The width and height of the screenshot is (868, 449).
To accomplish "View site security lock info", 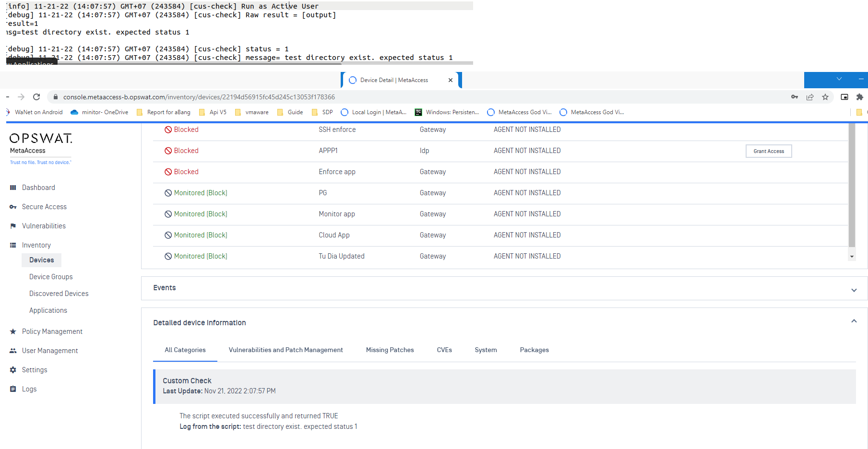I will pyautogui.click(x=56, y=97).
